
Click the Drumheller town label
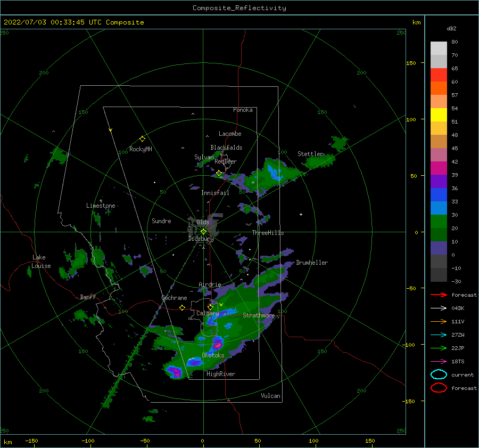(x=312, y=263)
